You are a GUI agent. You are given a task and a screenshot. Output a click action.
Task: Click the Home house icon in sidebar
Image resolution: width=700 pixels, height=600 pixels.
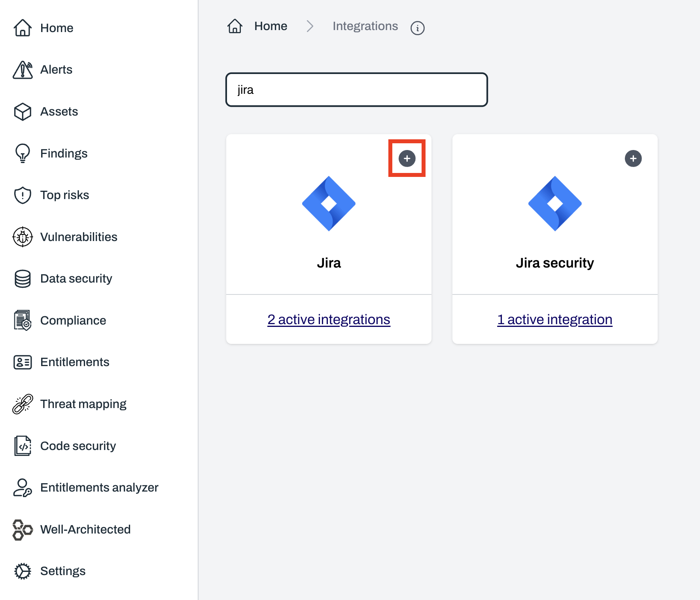pos(23,28)
